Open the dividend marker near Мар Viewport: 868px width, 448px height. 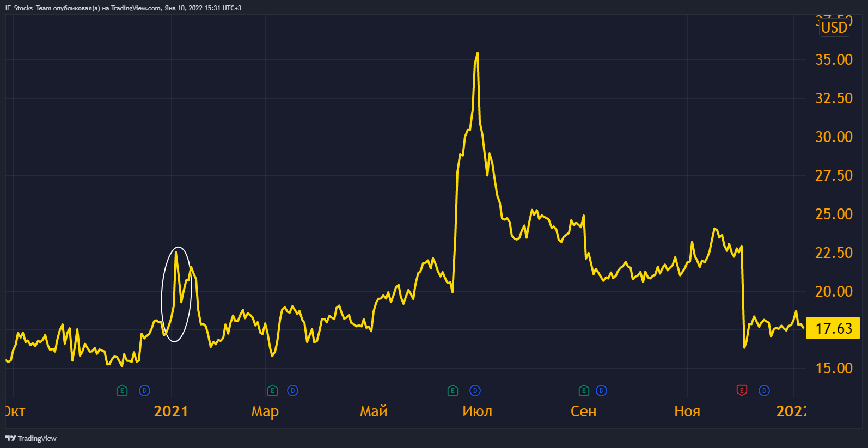[x=292, y=390]
